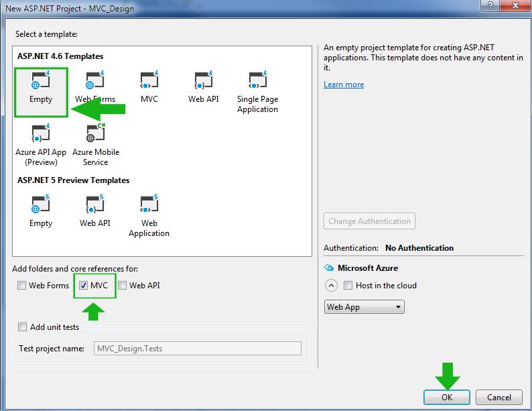Open the Web App dropdown
The width and height of the screenshot is (532, 411).
[x=364, y=307]
